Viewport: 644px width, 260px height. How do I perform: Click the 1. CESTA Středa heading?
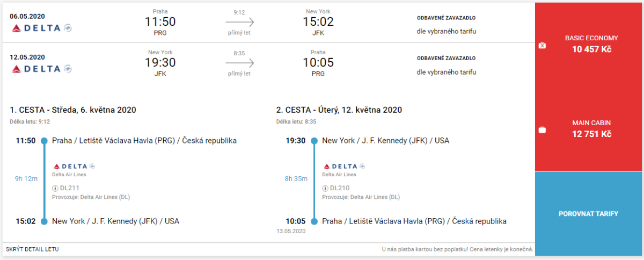tap(72, 110)
